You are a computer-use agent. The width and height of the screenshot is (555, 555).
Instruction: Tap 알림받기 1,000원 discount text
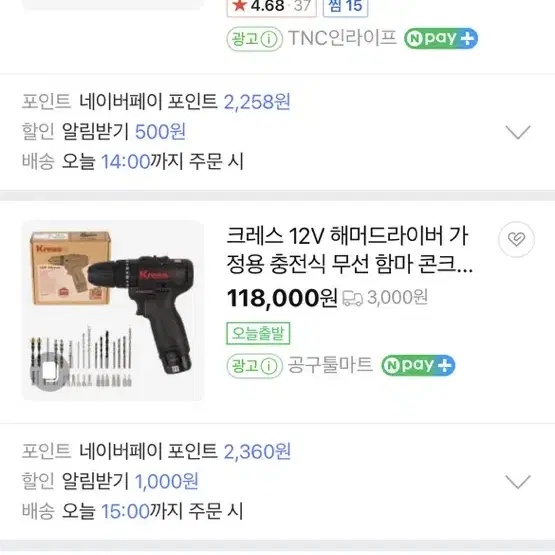click(130, 481)
